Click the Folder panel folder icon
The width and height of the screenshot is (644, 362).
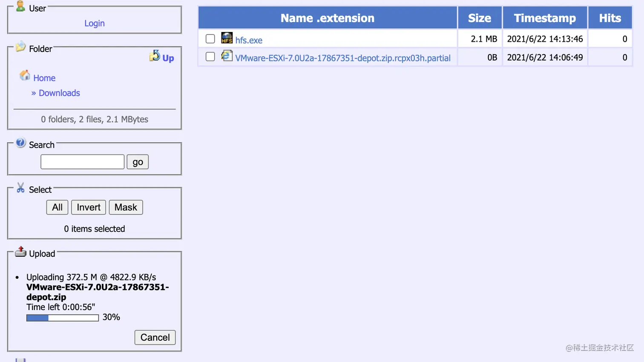click(20, 46)
